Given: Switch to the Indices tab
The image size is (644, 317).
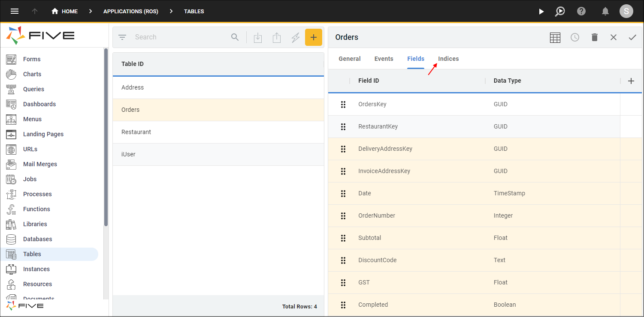Looking at the screenshot, I should [x=448, y=59].
